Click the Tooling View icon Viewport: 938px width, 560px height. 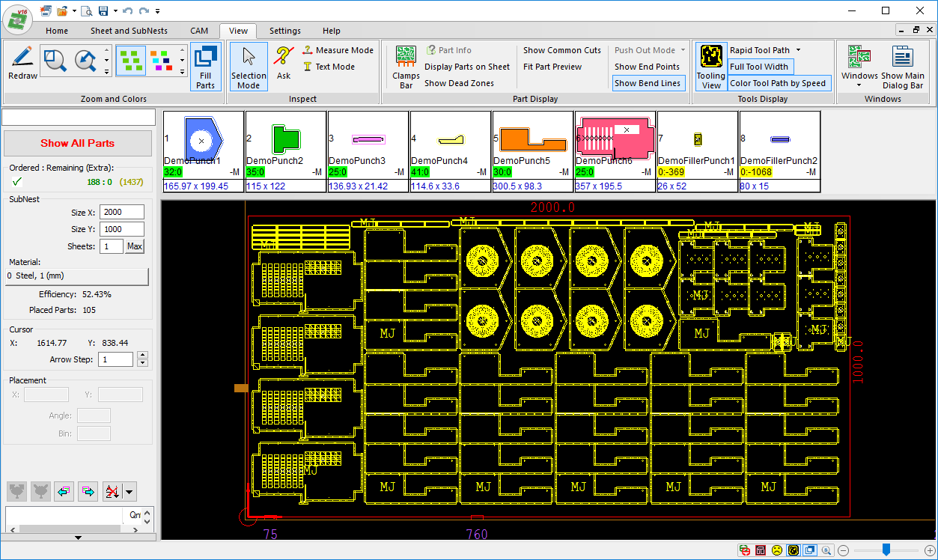click(x=710, y=66)
